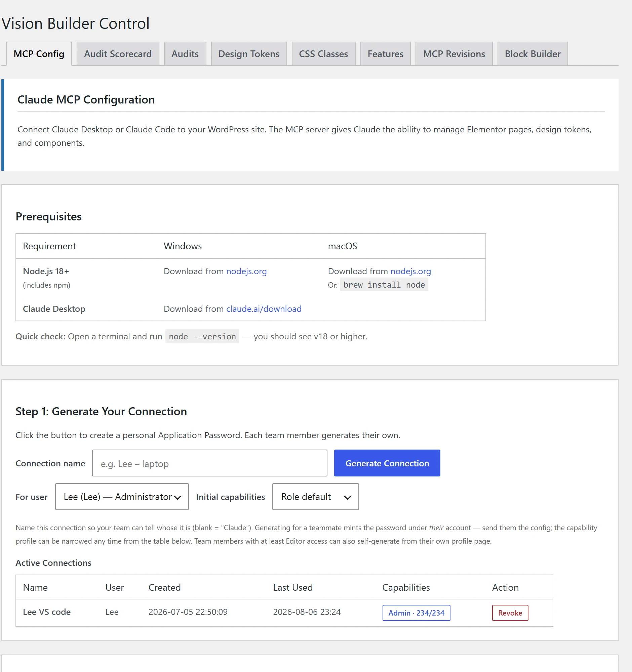Click the Generate Connection button
The width and height of the screenshot is (632, 672).
tap(387, 463)
